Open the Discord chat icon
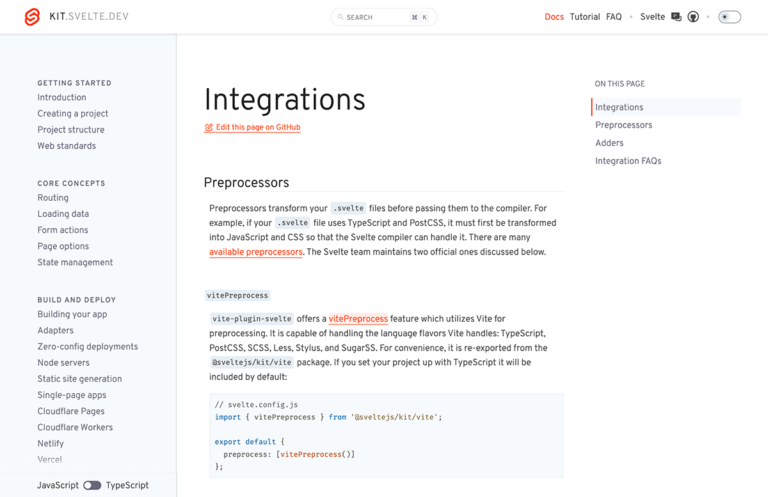 (676, 17)
